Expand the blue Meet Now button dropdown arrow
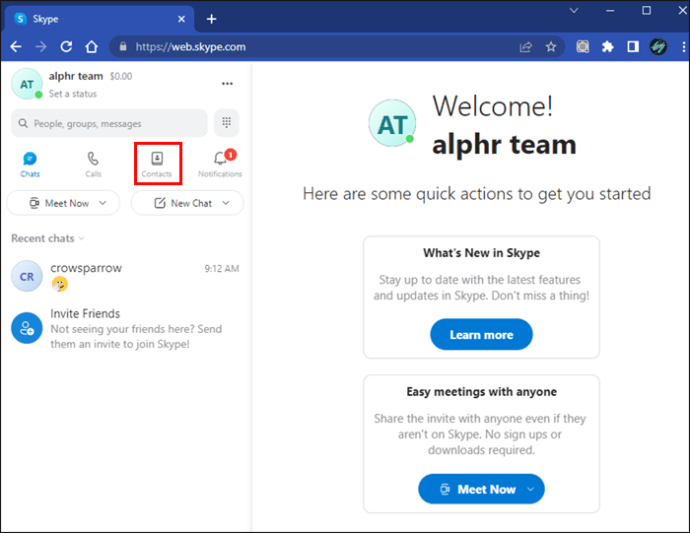 coord(531,489)
